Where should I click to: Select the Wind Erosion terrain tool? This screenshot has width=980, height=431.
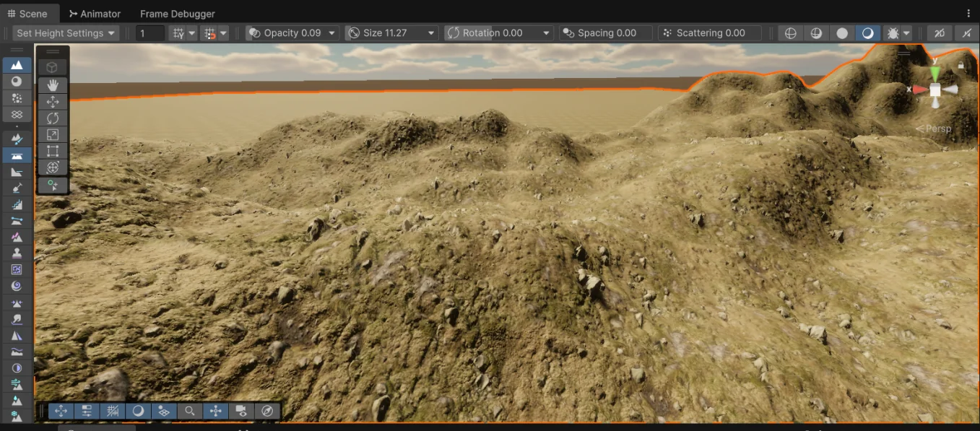tap(17, 385)
